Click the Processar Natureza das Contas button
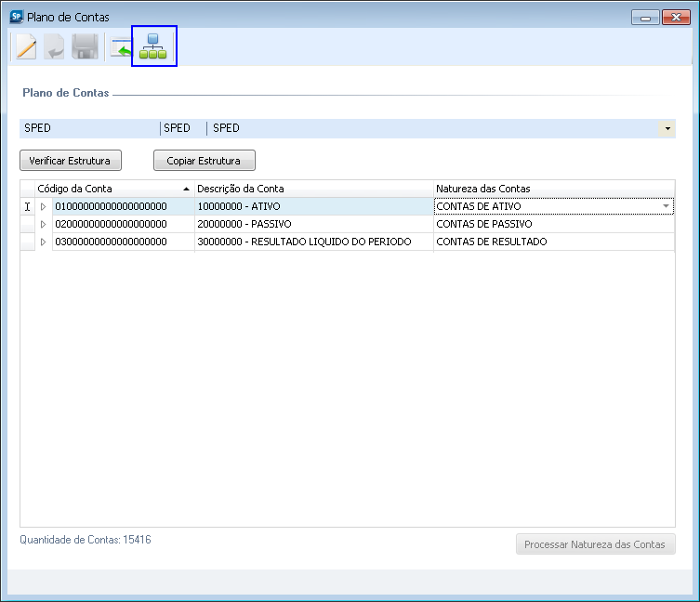Screen dimensions: 700x602 point(596,544)
